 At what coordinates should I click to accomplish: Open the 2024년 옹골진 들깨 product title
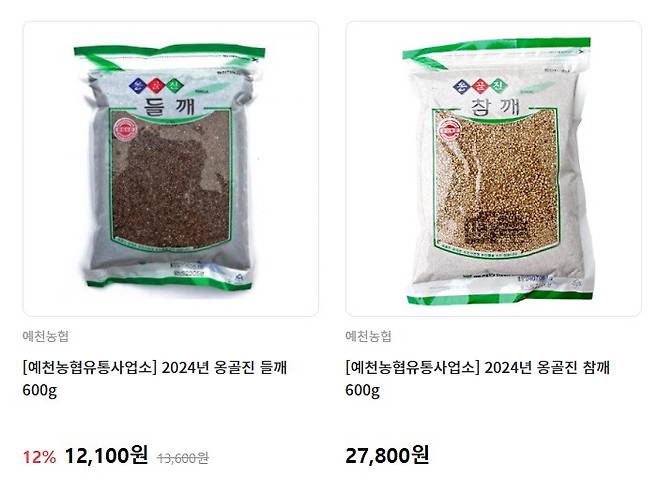tap(155, 379)
